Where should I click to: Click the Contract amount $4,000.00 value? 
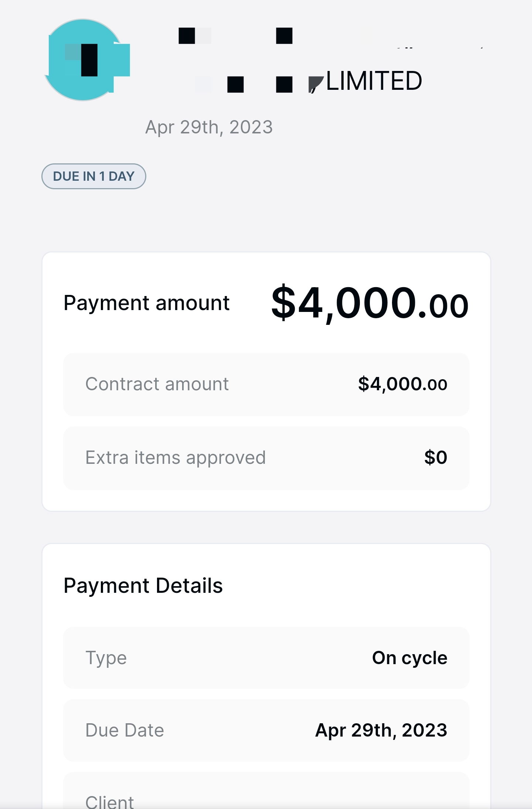coord(402,384)
